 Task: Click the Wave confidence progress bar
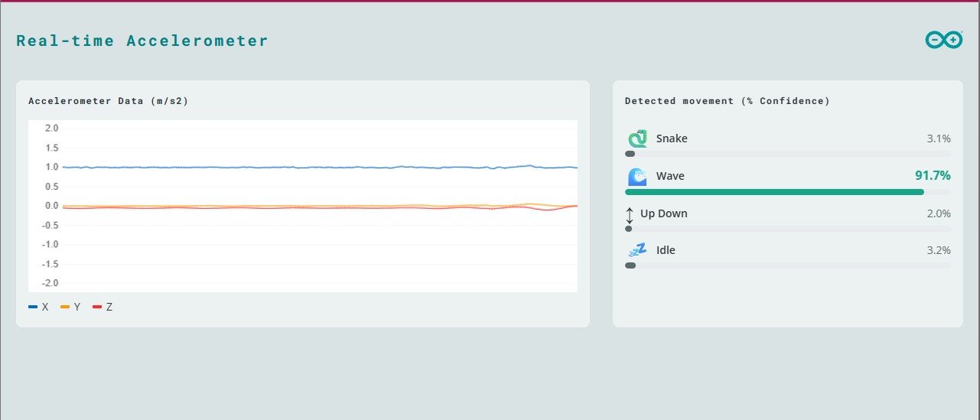coord(788,192)
